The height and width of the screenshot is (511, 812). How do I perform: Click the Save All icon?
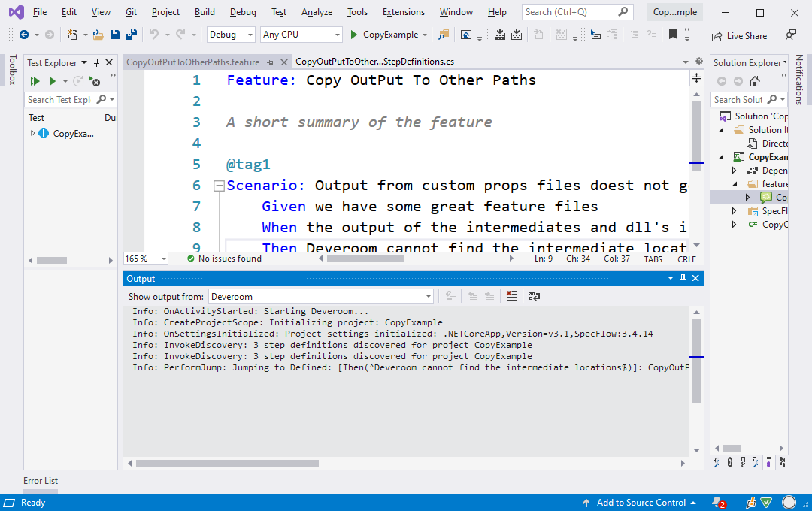coord(132,35)
